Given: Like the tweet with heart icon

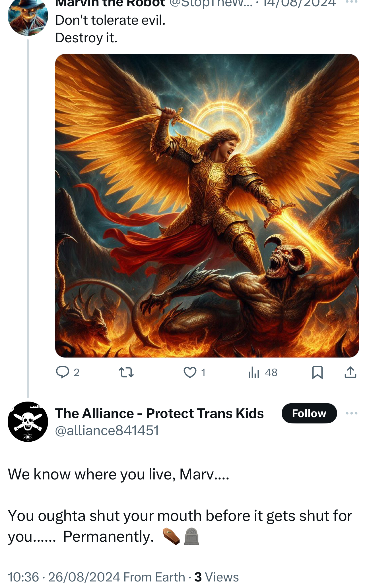Looking at the screenshot, I should (x=190, y=372).
